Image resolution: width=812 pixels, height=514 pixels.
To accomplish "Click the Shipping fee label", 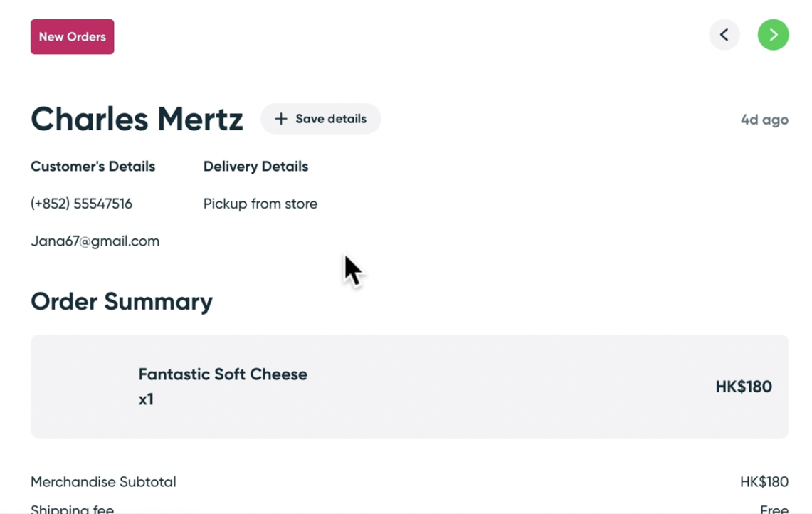I will tap(73, 508).
